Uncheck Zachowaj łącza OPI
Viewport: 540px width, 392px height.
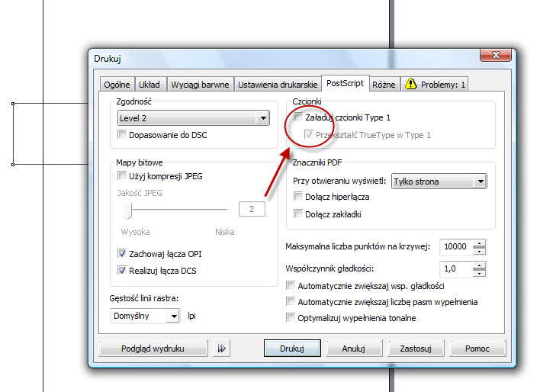coord(122,254)
